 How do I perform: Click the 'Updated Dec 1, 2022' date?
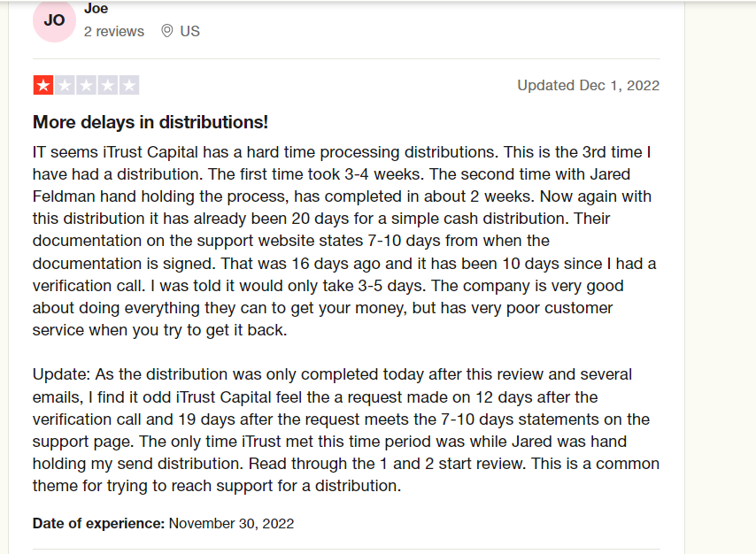[588, 85]
